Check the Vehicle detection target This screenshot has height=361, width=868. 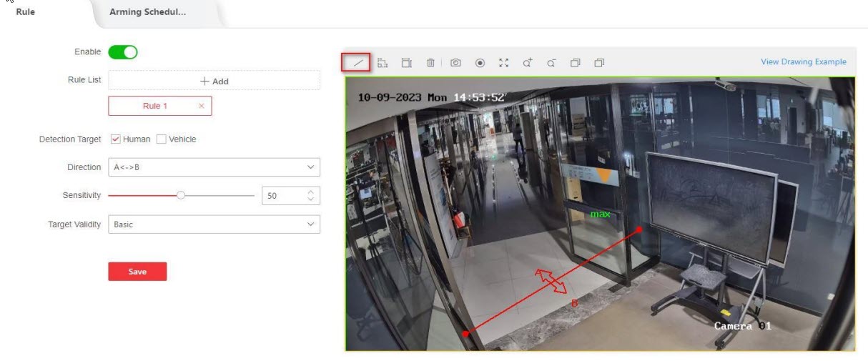point(162,139)
